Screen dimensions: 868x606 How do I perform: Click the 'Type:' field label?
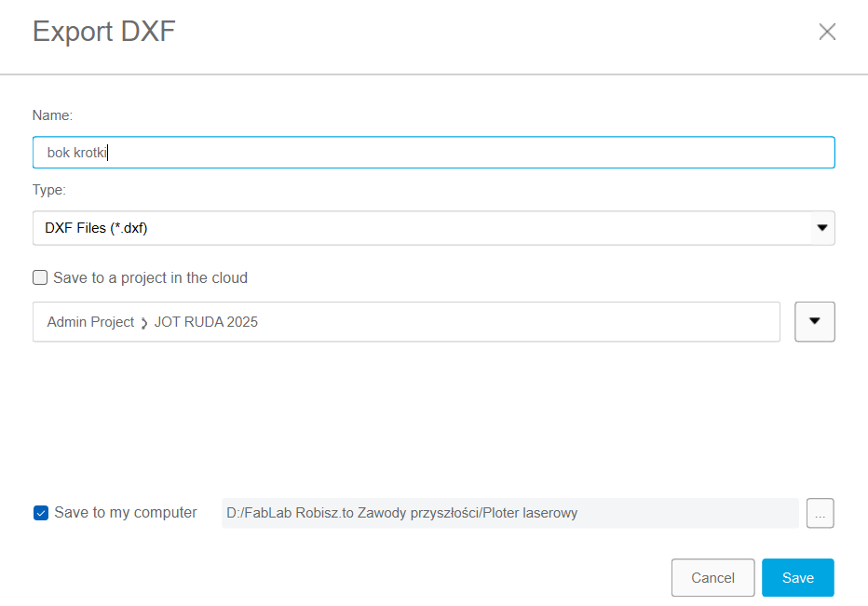49,190
